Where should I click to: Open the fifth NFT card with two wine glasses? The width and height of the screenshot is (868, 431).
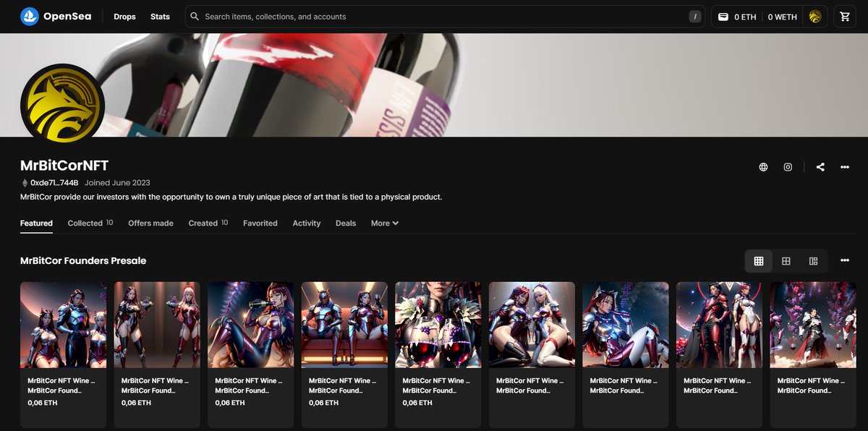[438, 354]
